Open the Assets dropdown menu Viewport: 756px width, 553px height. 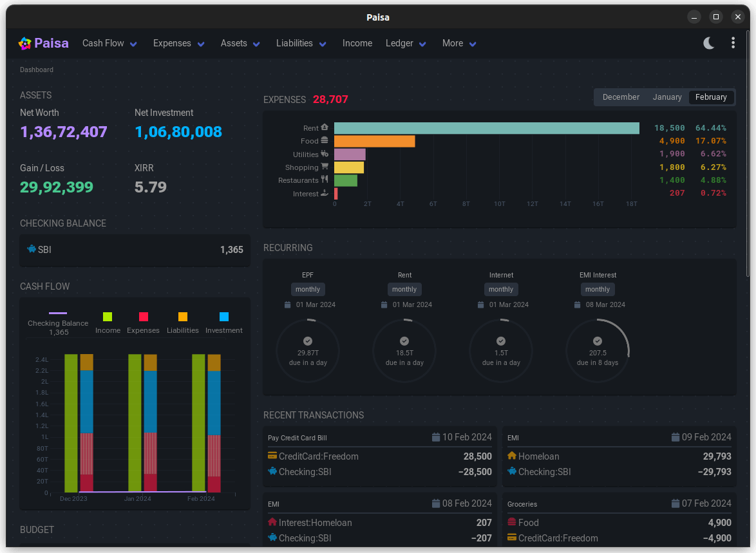tap(240, 43)
